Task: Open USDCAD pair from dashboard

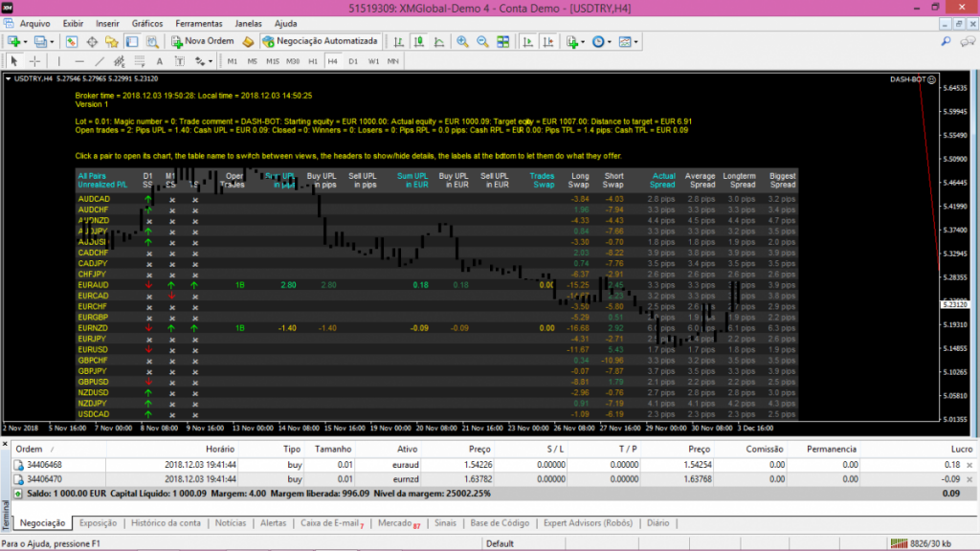Action: [x=94, y=414]
